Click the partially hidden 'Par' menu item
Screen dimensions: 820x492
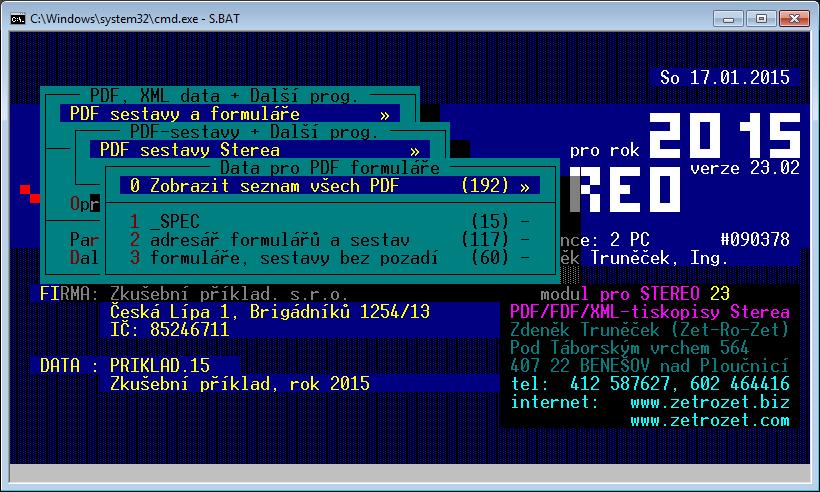coord(84,239)
